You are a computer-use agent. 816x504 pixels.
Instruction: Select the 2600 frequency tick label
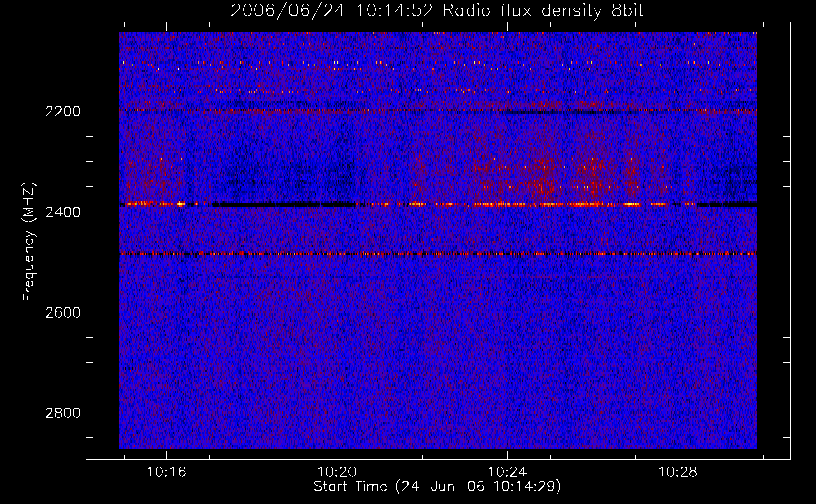coord(63,312)
